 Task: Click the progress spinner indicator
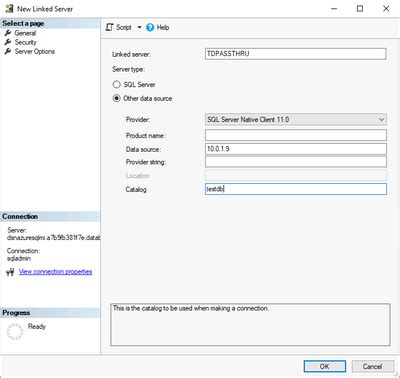[15, 331]
